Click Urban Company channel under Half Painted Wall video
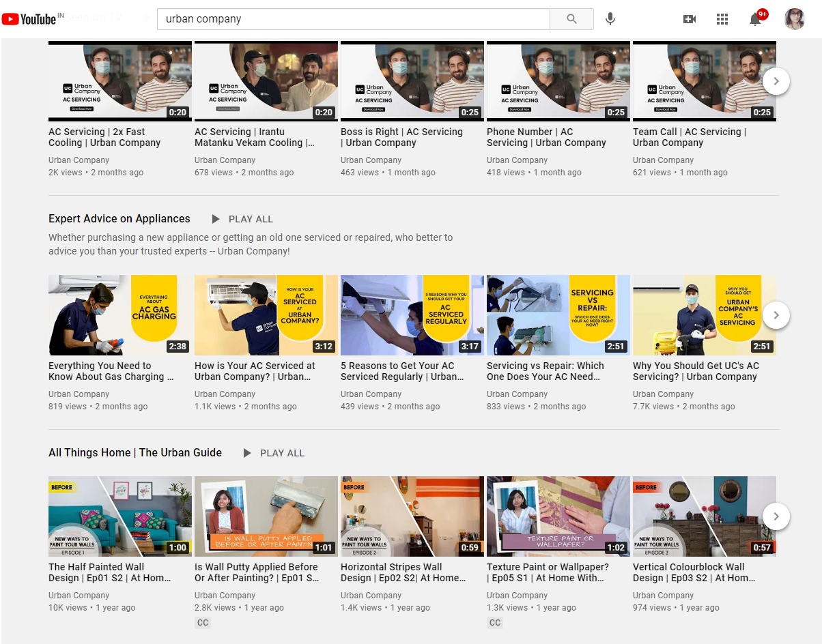822x644 pixels. [x=79, y=596]
